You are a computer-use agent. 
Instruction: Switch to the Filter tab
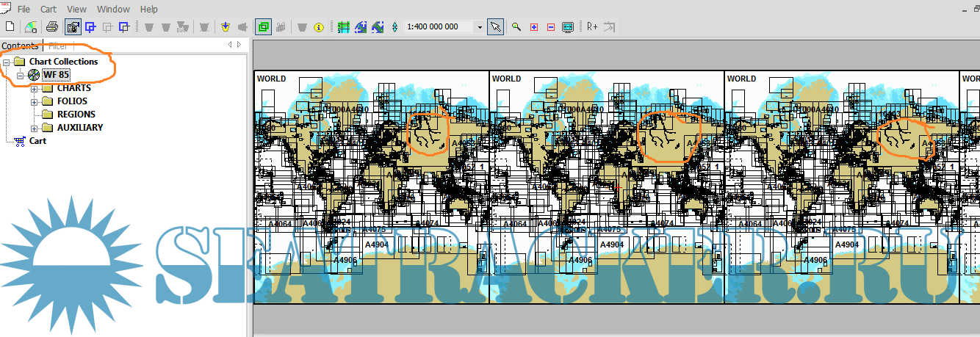point(57,46)
